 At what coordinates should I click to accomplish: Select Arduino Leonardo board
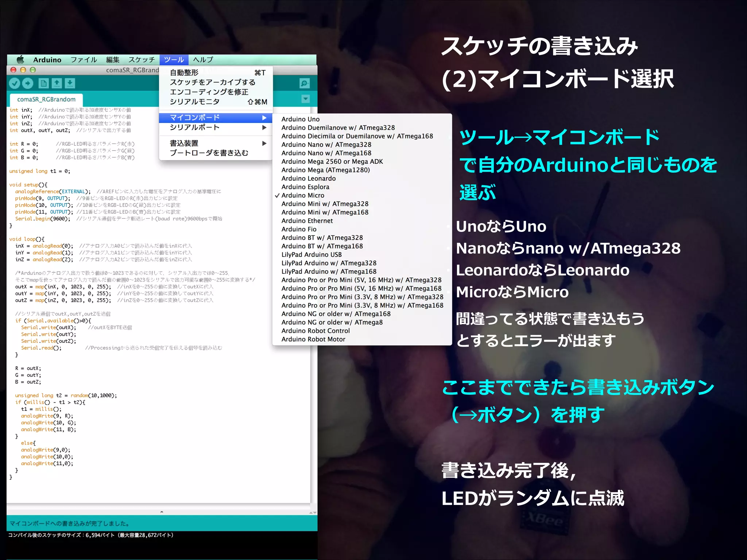click(362, 178)
